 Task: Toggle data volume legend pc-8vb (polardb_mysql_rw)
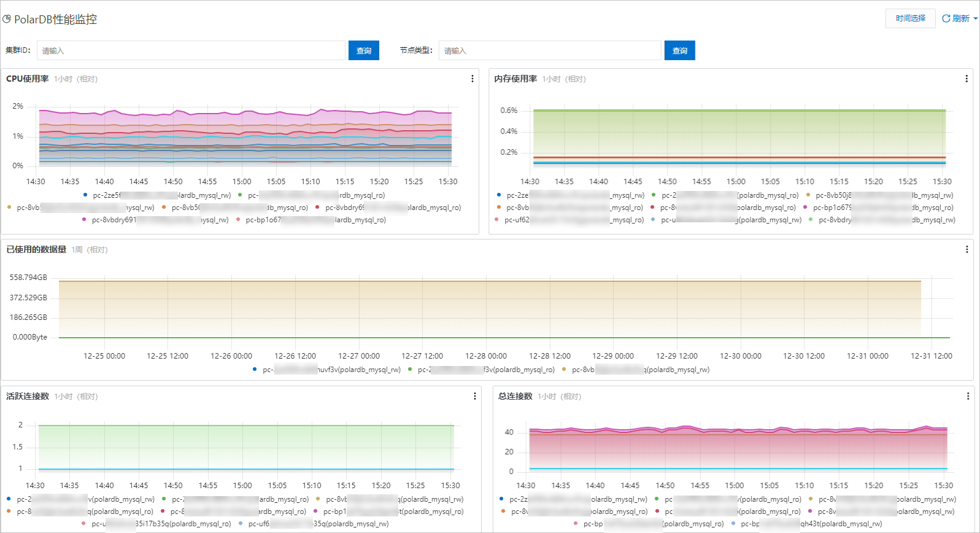click(x=636, y=370)
